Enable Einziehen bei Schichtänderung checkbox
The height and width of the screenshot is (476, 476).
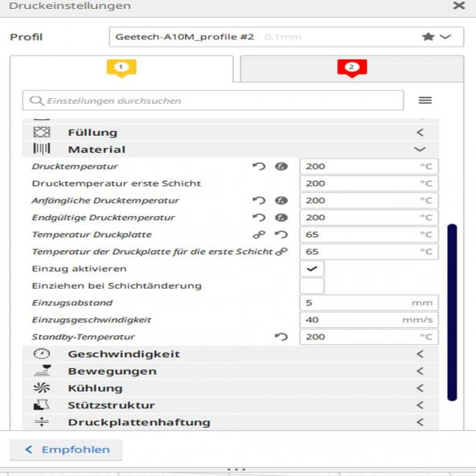tap(312, 285)
